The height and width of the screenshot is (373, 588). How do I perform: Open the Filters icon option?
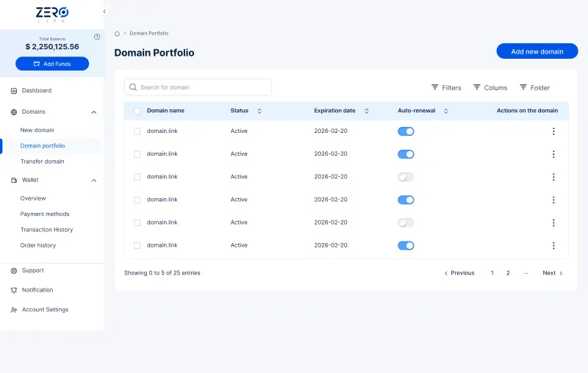pyautogui.click(x=435, y=87)
